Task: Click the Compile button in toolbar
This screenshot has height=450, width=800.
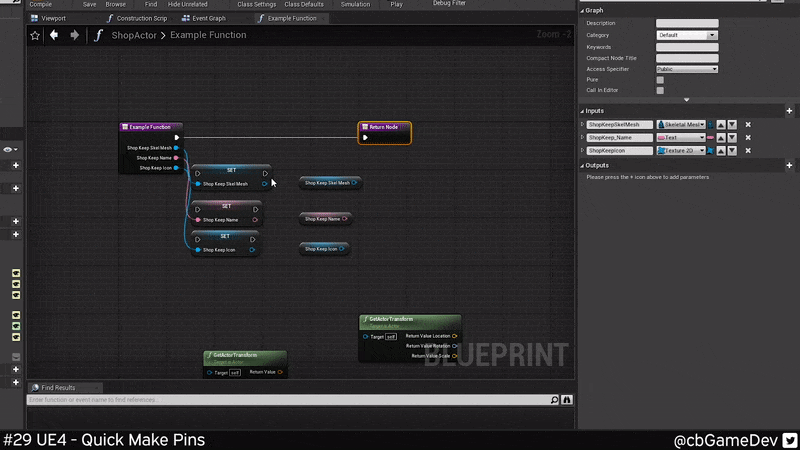Action: tap(41, 4)
